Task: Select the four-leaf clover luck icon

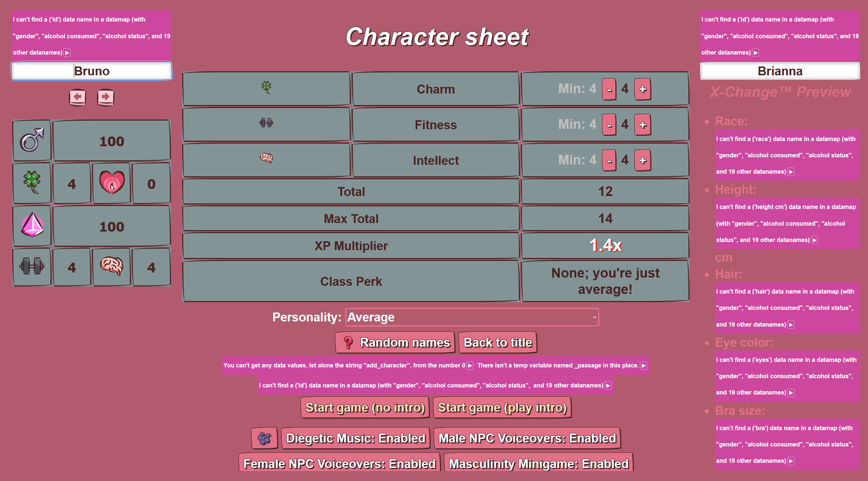Action: 32,183
